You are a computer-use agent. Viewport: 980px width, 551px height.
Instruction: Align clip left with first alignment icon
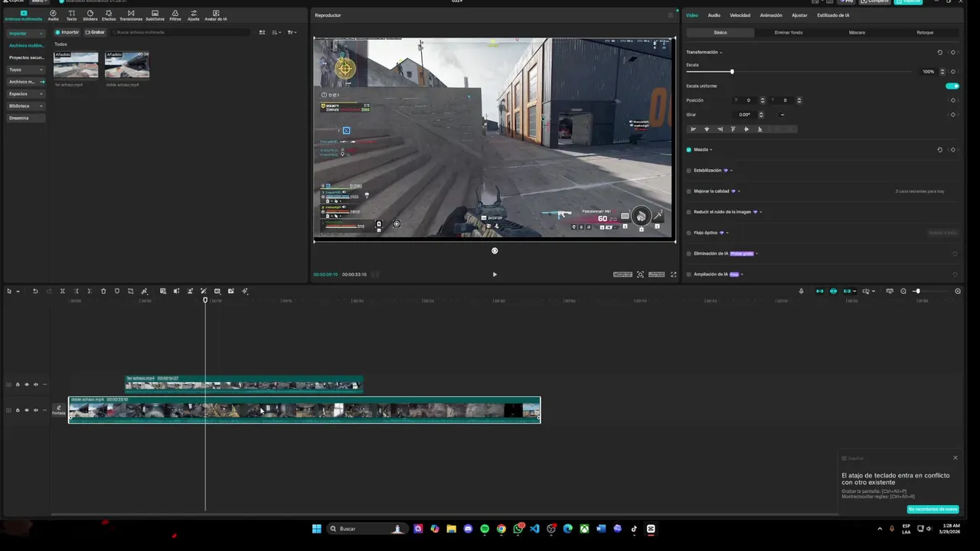coord(694,129)
